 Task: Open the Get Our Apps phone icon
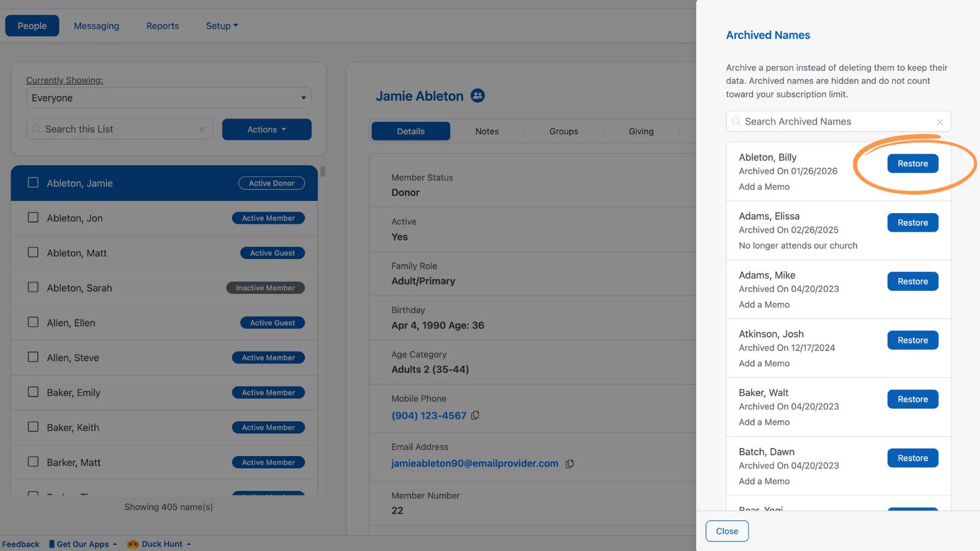(52, 544)
